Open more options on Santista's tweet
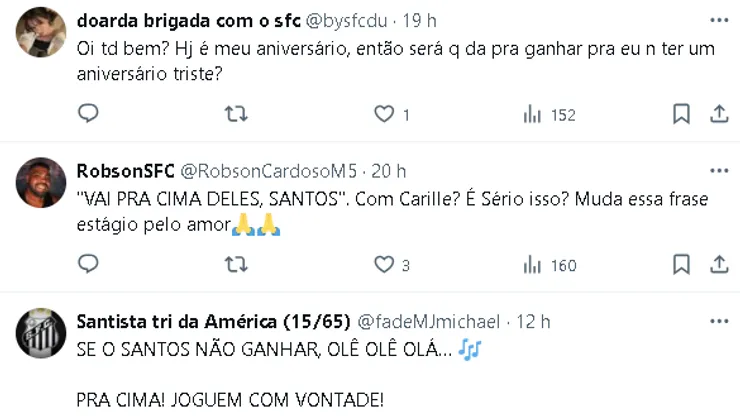Viewport: 740px width, 416px height. (x=719, y=321)
